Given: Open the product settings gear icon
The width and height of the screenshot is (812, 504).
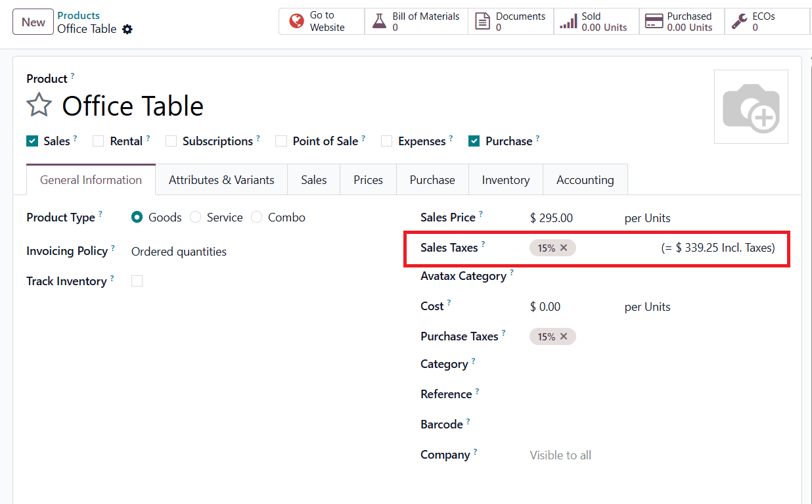Looking at the screenshot, I should 127,29.
